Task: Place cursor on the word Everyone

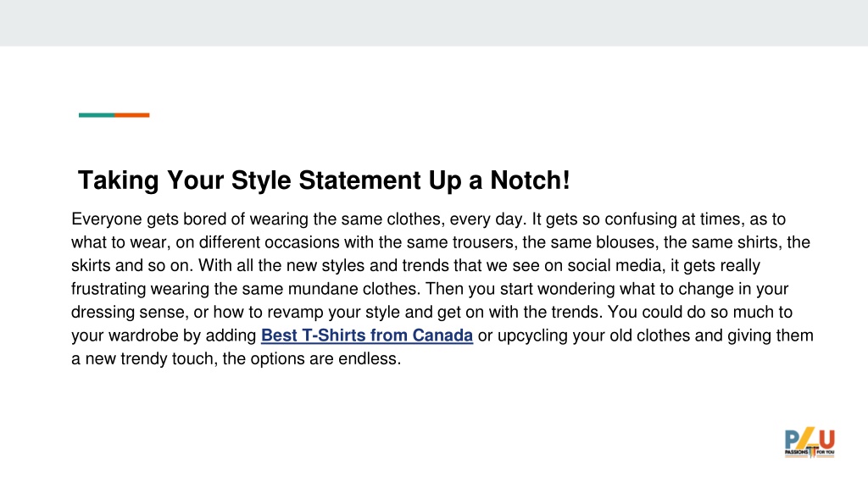Action: coord(106,219)
